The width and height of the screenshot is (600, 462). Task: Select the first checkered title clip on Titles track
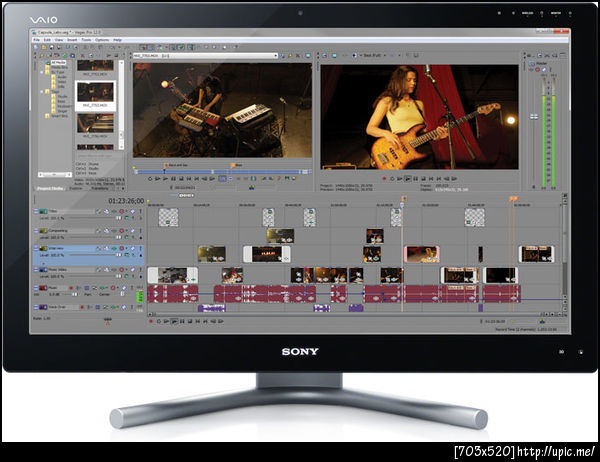coord(168,217)
